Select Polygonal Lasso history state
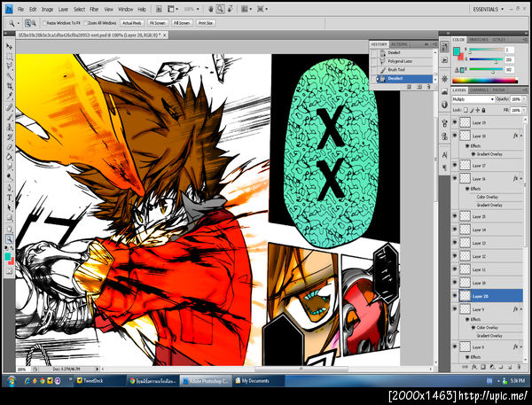This screenshot has width=532, height=405. tap(401, 61)
